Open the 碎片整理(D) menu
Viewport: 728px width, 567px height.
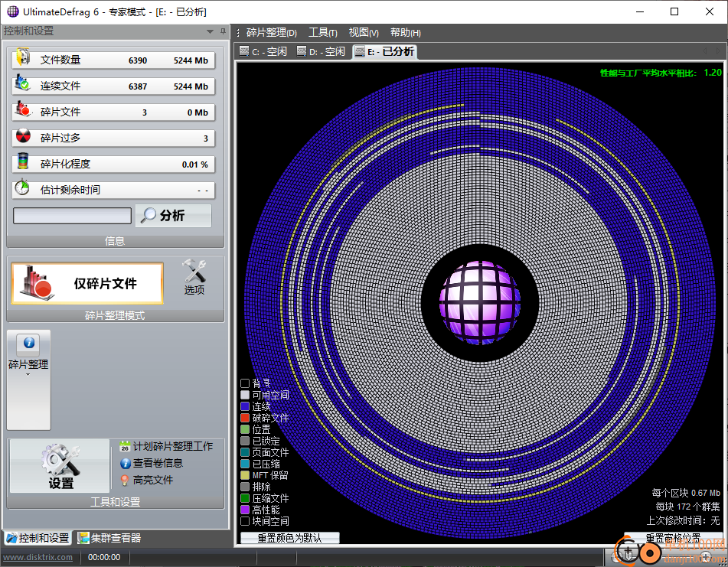pyautogui.click(x=271, y=32)
